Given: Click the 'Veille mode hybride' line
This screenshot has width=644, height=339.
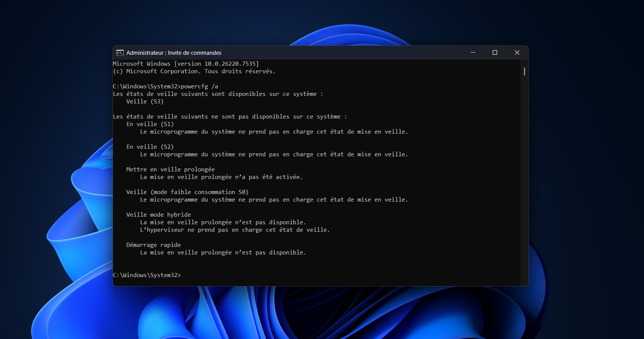Looking at the screenshot, I should click(x=159, y=215).
